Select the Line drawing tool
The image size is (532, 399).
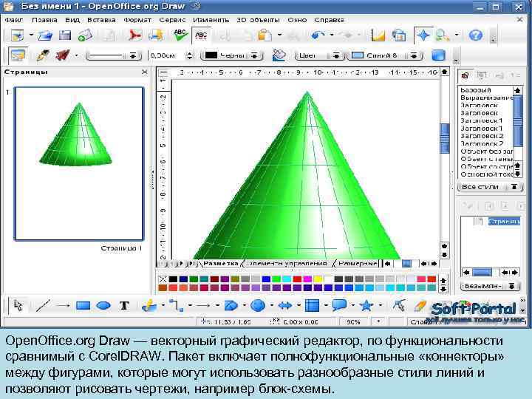click(x=43, y=306)
